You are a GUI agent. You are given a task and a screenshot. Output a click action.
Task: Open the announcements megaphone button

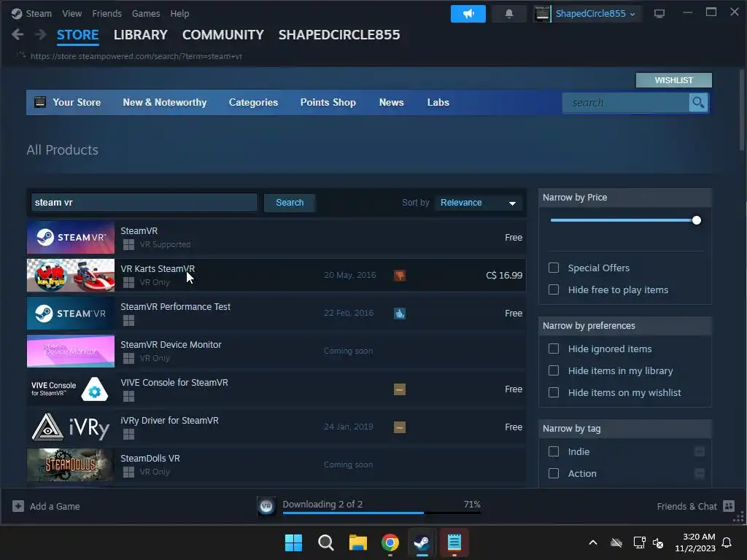(x=468, y=14)
